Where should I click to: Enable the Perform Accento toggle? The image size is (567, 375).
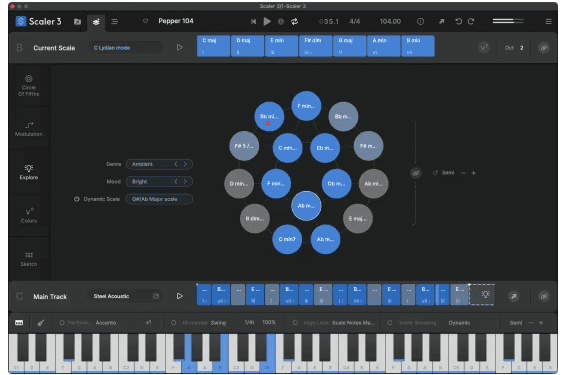click(62, 323)
